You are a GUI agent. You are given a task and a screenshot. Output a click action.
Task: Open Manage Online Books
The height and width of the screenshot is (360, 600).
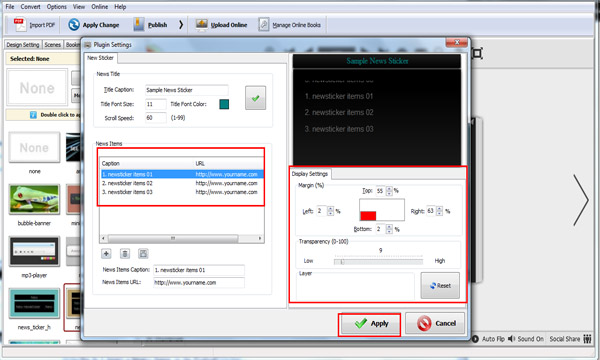coord(290,25)
